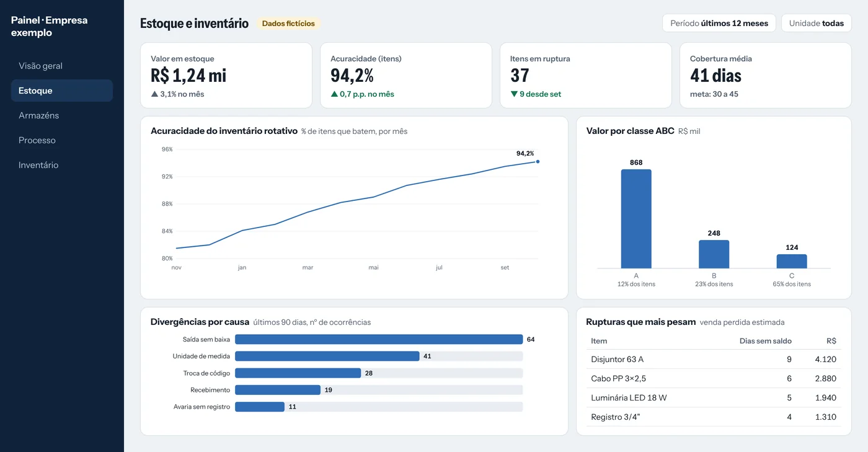Click the Item column header
This screenshot has height=452, width=868.
599,341
